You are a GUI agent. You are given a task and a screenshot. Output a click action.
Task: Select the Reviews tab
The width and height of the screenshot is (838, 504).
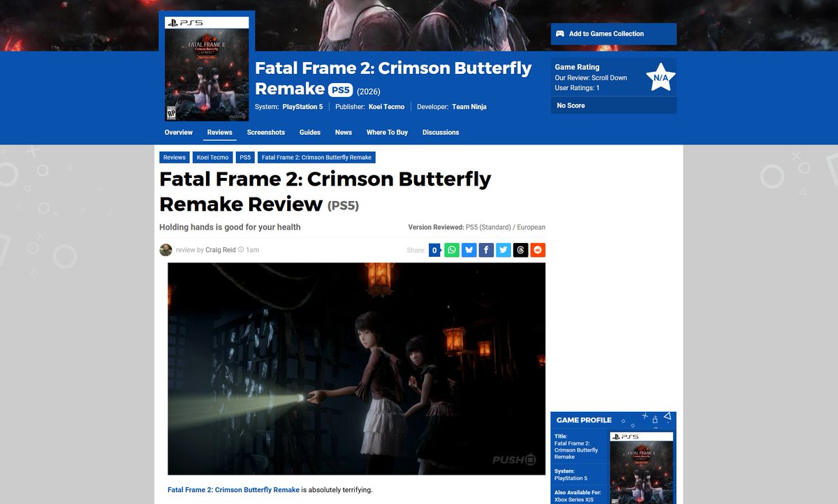pyautogui.click(x=220, y=133)
